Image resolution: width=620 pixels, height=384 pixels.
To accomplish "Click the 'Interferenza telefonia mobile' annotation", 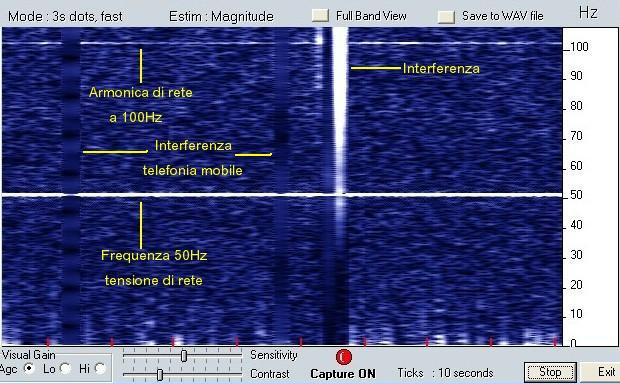I will click(193, 158).
